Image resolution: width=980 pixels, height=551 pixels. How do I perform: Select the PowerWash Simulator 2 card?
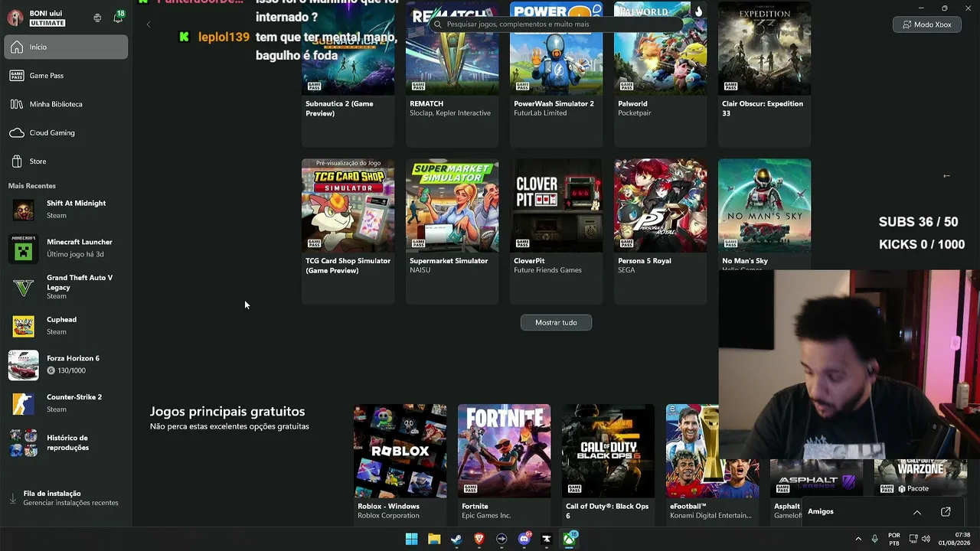[x=556, y=74]
